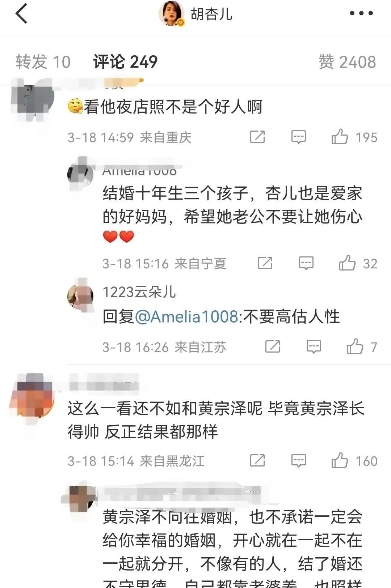Screen dimensions: 391x588
Task: Reply to 1223云朵儿's comment from 江苏
Action: click(x=314, y=347)
